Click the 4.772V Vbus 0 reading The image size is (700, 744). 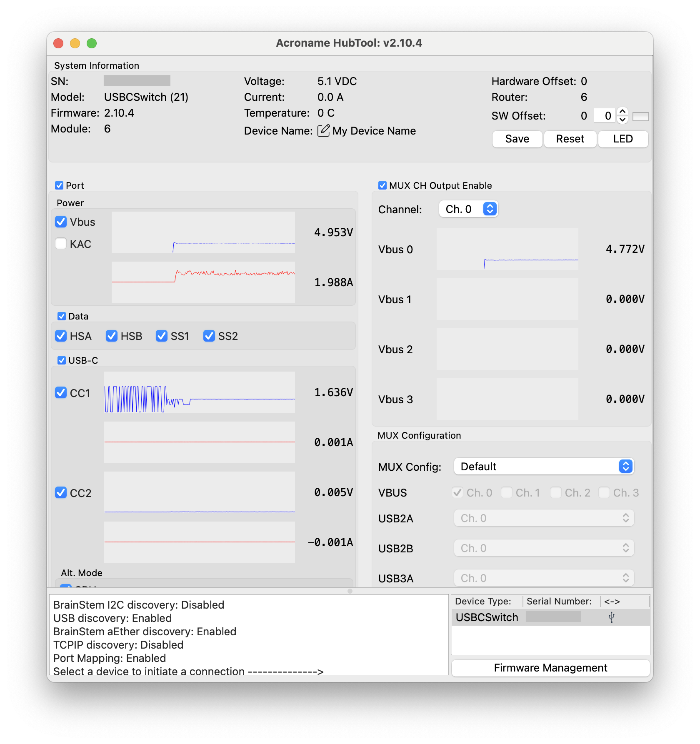pos(625,249)
